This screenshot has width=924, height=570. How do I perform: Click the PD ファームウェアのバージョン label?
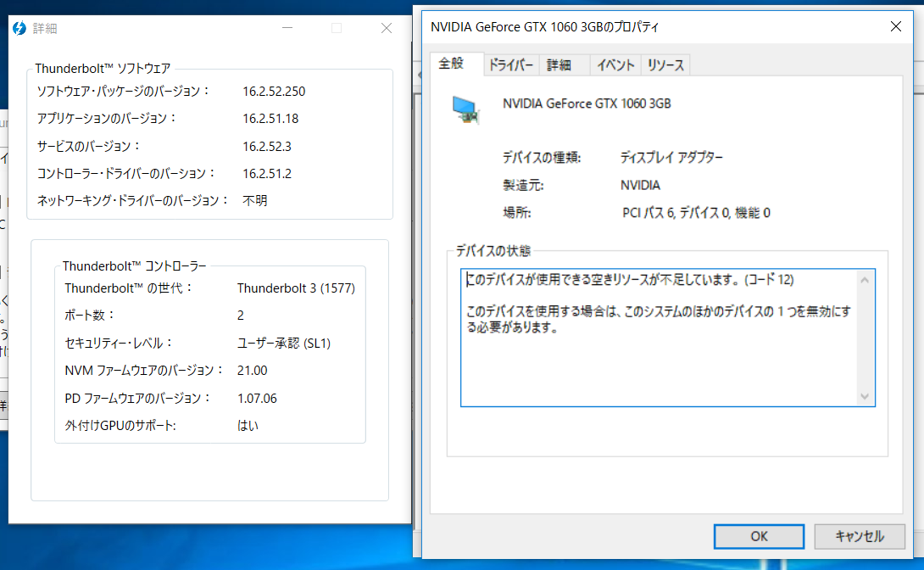(x=137, y=399)
